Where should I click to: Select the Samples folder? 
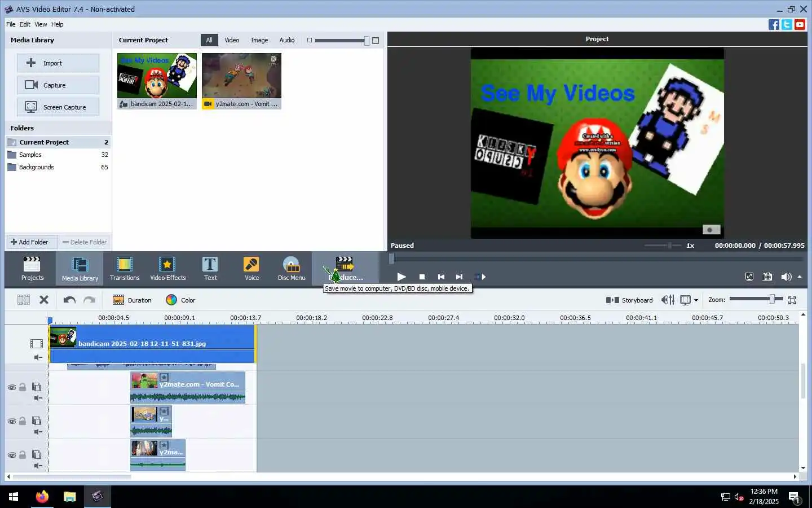[x=58, y=155]
